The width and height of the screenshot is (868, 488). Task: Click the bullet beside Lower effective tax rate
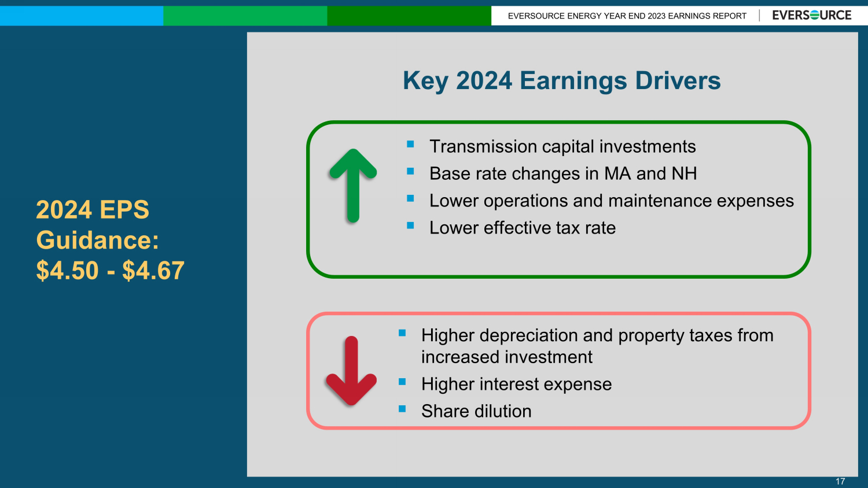[x=410, y=226]
